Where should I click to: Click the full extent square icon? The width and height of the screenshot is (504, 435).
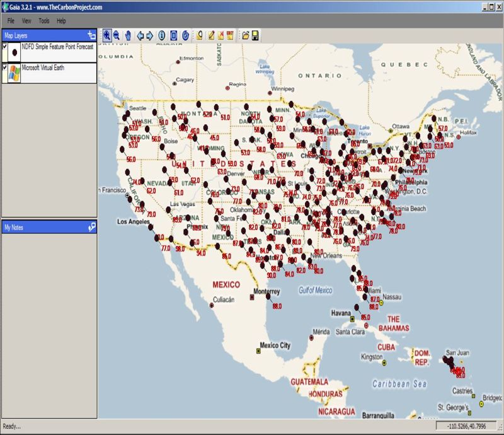pyautogui.click(x=174, y=35)
